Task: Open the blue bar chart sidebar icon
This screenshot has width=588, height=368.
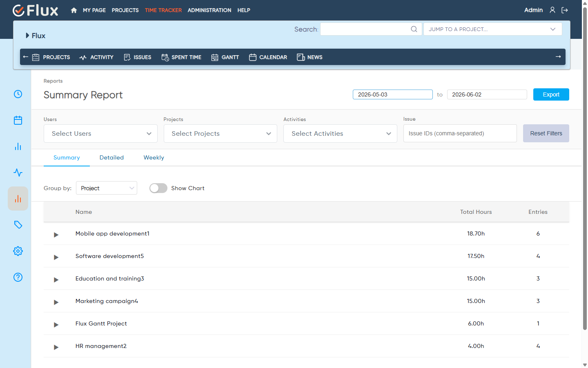Action: pyautogui.click(x=18, y=146)
